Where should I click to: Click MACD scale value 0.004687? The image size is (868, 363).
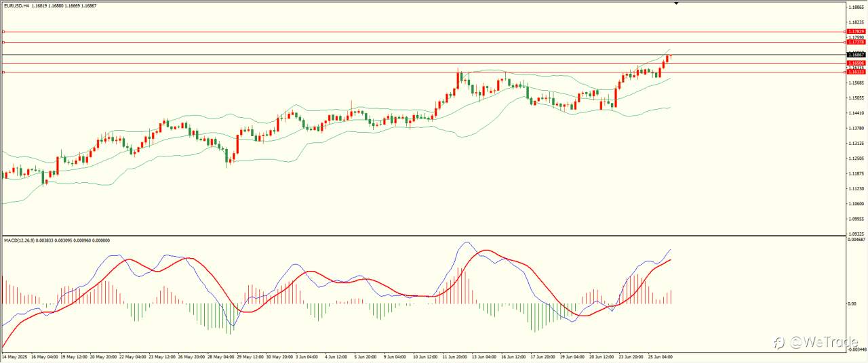[x=856, y=240]
